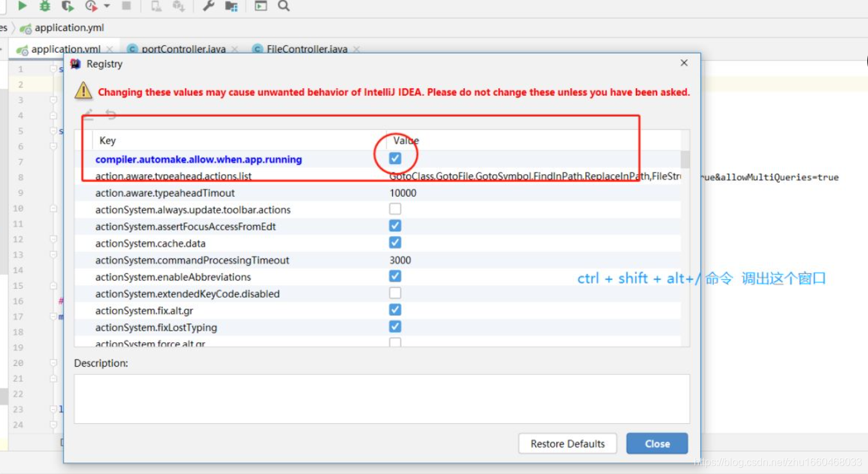
Task: Open Project Structure folder icon
Action: click(231, 6)
